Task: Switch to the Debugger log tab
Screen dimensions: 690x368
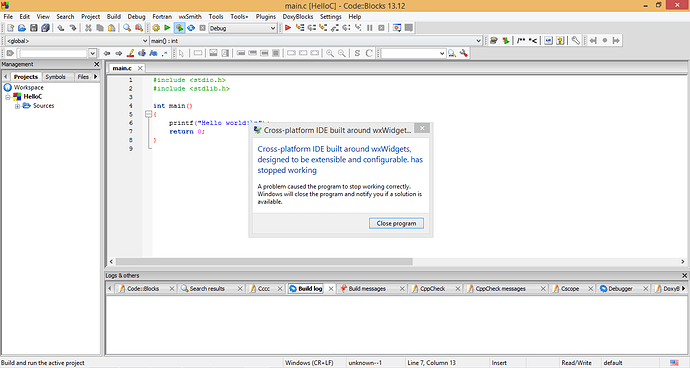Action: tap(620, 289)
